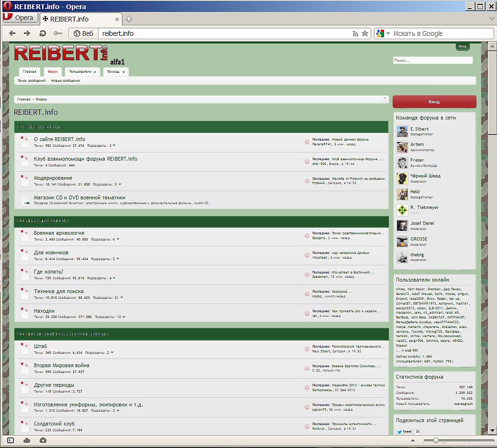Screen dimensions: 497x448
Task: Open E.Sibert's avatar
Action: pos(402,131)
